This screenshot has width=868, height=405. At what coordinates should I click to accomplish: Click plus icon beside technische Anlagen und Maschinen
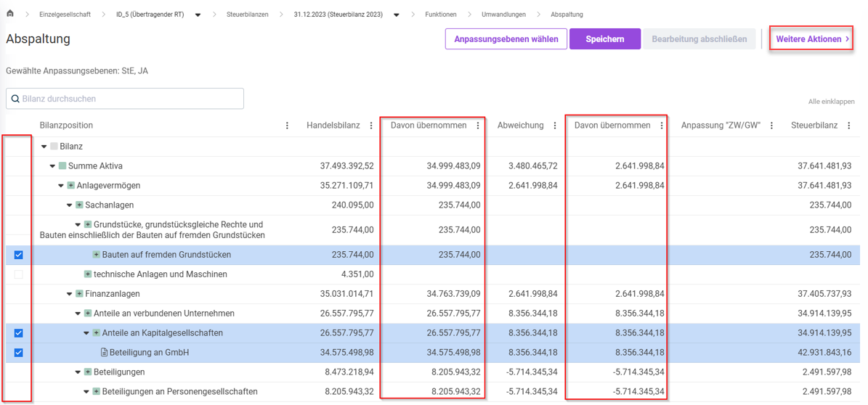click(88, 274)
